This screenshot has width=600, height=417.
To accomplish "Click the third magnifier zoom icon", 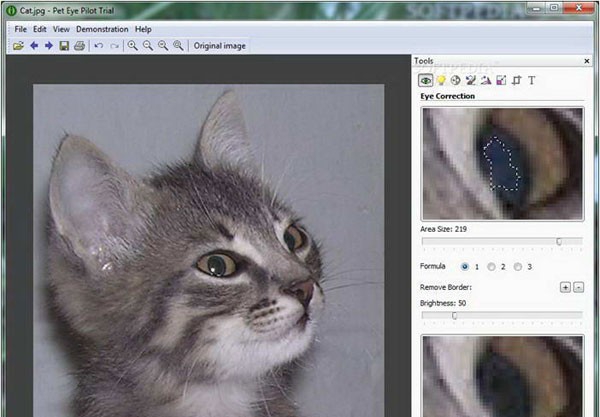I will [x=163, y=46].
